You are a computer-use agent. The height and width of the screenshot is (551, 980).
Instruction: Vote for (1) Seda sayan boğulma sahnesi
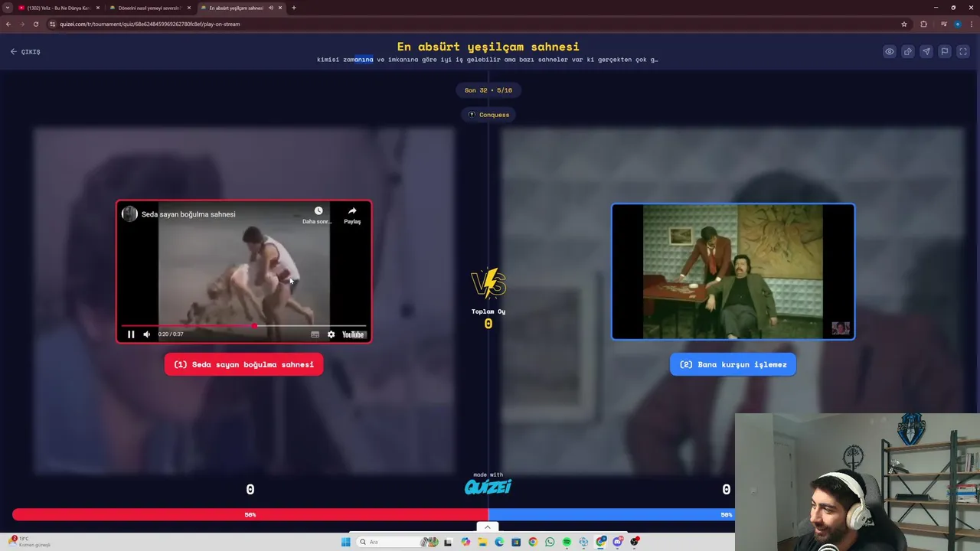point(243,364)
